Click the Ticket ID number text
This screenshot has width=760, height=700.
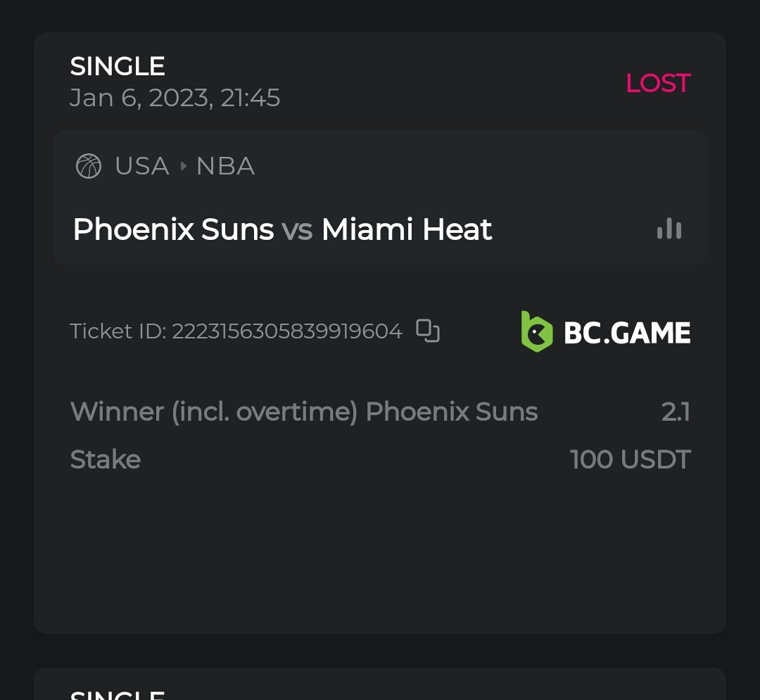[x=287, y=331]
